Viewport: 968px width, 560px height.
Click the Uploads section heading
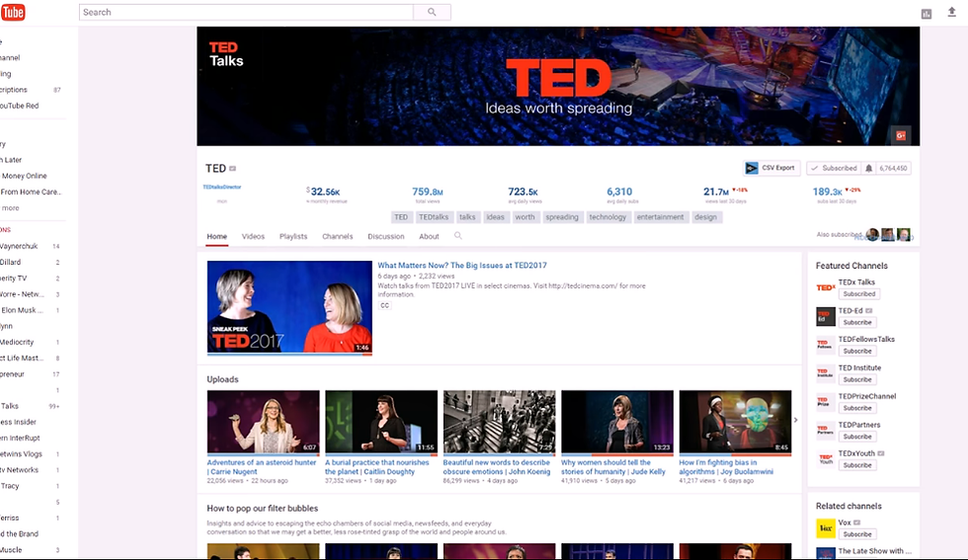pyautogui.click(x=222, y=379)
